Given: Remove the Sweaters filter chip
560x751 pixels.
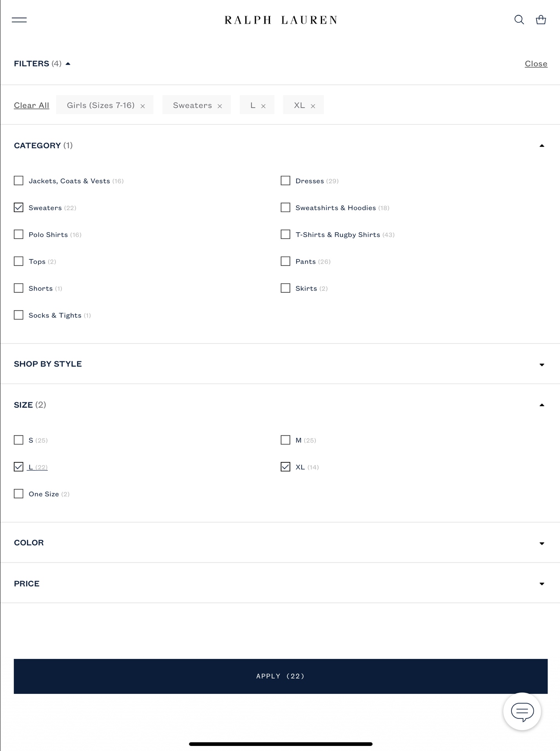Looking at the screenshot, I should pos(220,106).
